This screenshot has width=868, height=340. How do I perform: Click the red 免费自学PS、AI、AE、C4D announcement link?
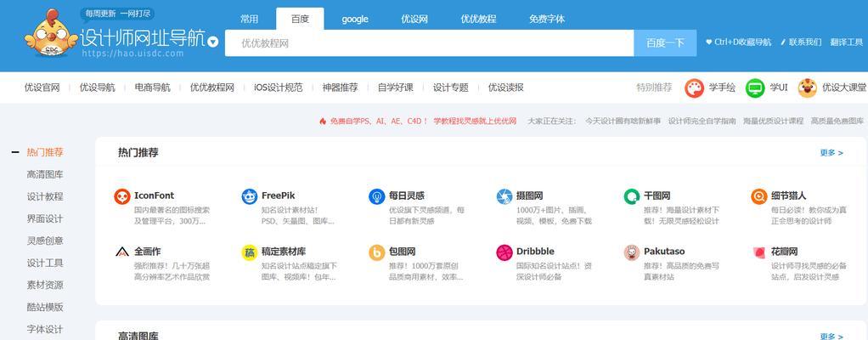(424, 122)
